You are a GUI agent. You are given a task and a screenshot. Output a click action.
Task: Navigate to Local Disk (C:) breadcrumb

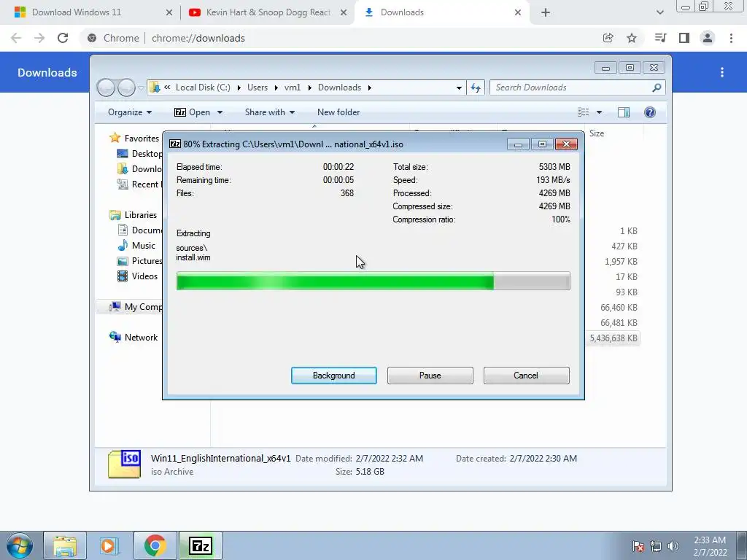[x=203, y=87]
